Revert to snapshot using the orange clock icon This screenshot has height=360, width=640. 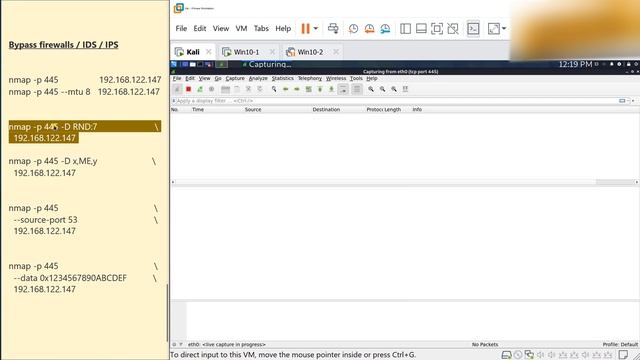[369, 29]
